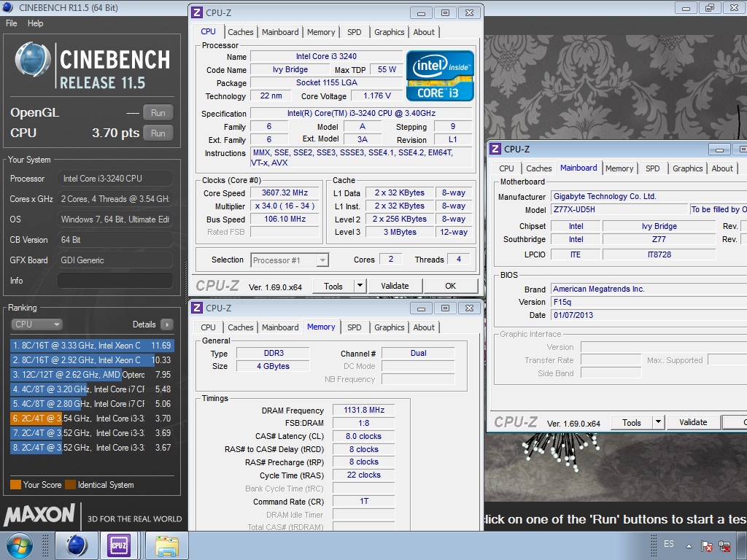Switch to SPD tab in top CPU-Z window

click(354, 32)
